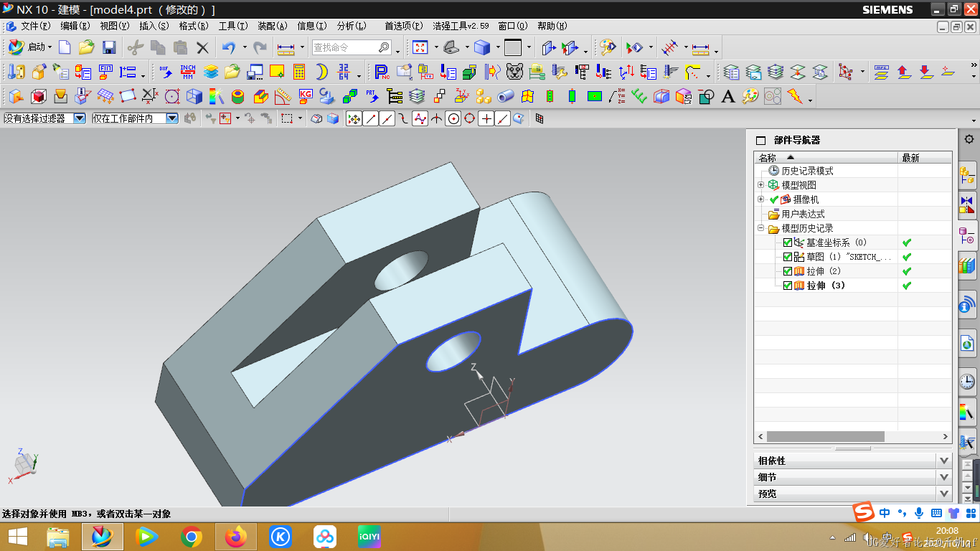Click the 启动 start button
Screen dimensions: 980x551
[x=30, y=47]
